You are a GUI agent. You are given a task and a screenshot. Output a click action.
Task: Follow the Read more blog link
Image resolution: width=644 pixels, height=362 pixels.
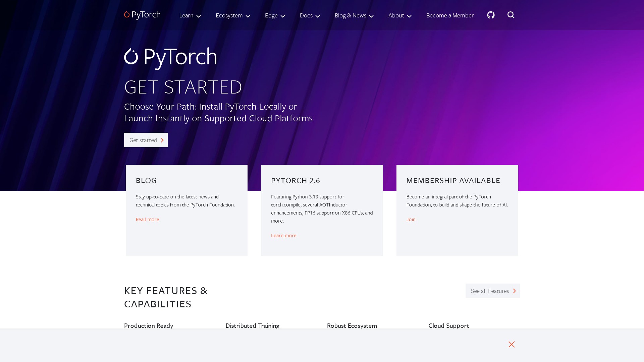[147, 220]
